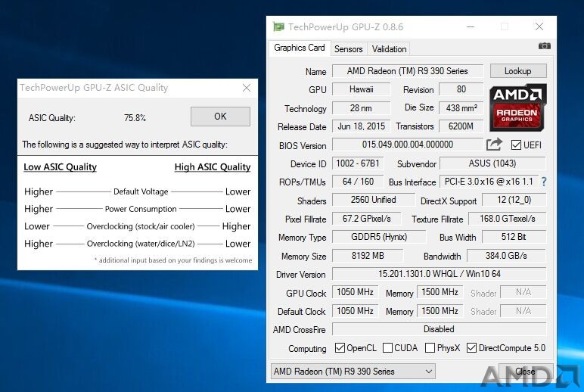Click the Revision field showing 80

pos(461,89)
